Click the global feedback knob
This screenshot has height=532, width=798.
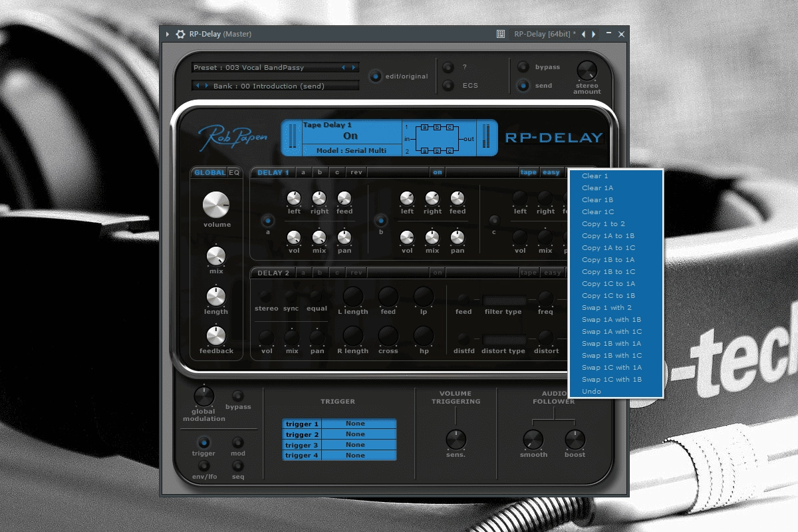216,336
